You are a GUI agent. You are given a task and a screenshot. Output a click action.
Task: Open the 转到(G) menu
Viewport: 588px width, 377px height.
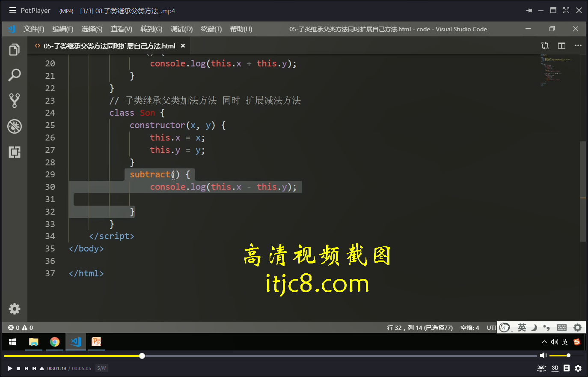151,29
